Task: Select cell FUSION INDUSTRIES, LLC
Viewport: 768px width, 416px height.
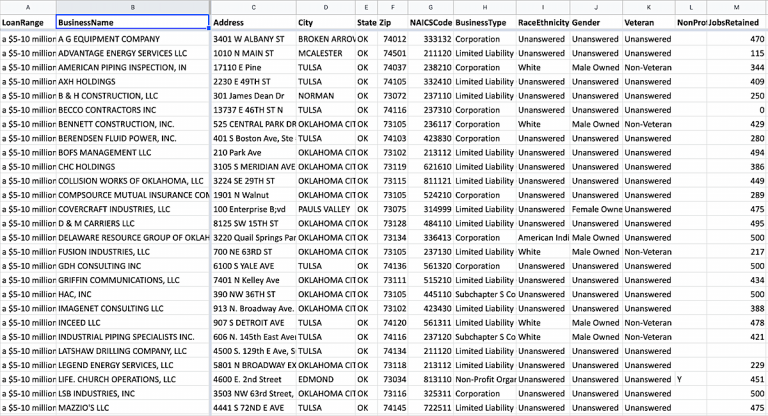Action: coord(133,252)
